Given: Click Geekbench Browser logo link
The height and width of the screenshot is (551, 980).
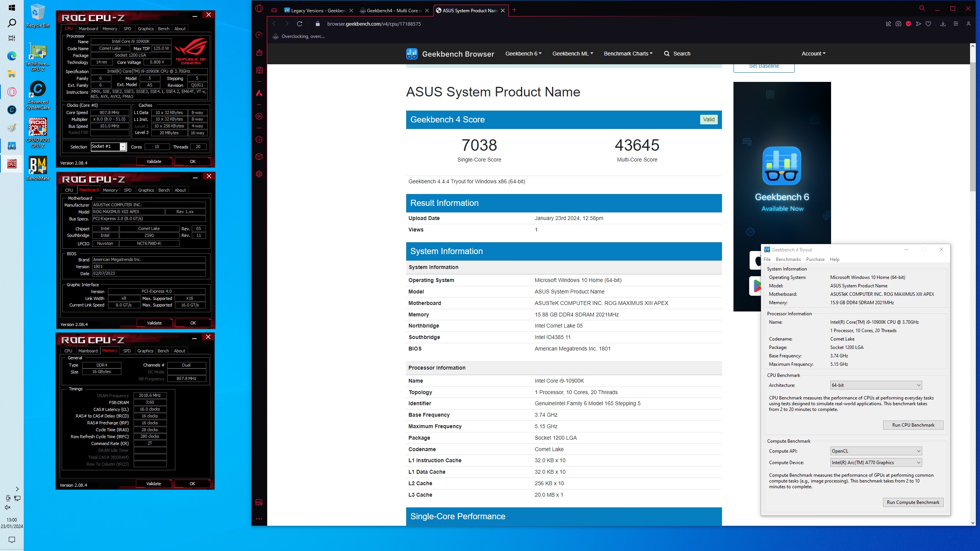Looking at the screenshot, I should (x=450, y=54).
